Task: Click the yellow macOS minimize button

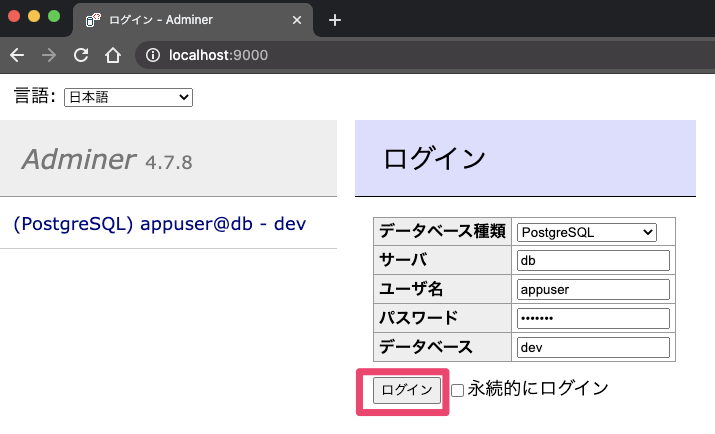Action: click(x=34, y=16)
